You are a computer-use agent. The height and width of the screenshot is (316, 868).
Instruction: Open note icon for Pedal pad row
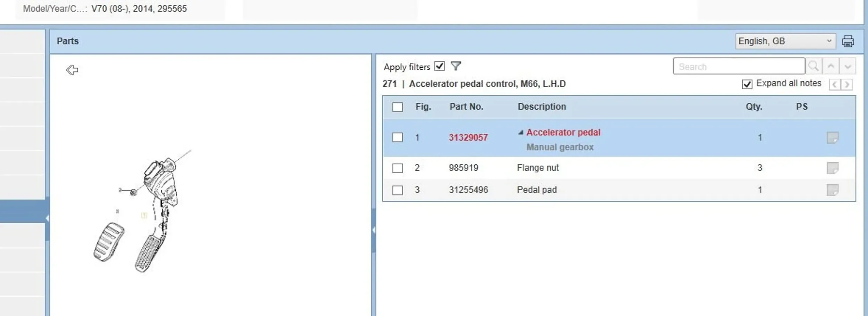pos(833,190)
